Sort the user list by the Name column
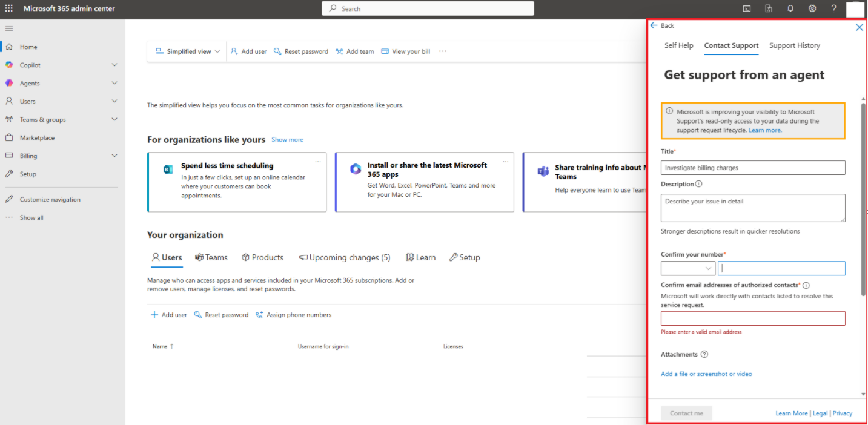The width and height of the screenshot is (868, 425). click(x=163, y=346)
